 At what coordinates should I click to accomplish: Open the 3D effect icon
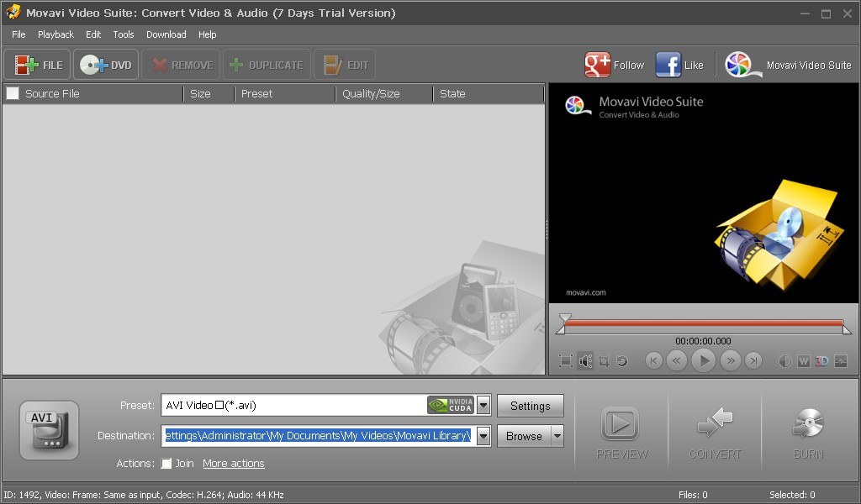821,361
